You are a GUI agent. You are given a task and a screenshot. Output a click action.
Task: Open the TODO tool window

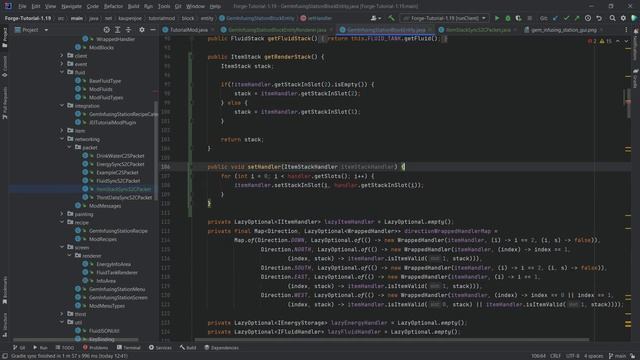65,348
